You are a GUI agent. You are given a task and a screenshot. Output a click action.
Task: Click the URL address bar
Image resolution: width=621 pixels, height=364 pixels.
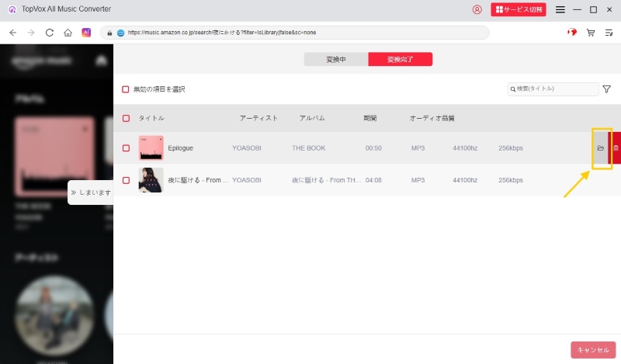click(295, 33)
